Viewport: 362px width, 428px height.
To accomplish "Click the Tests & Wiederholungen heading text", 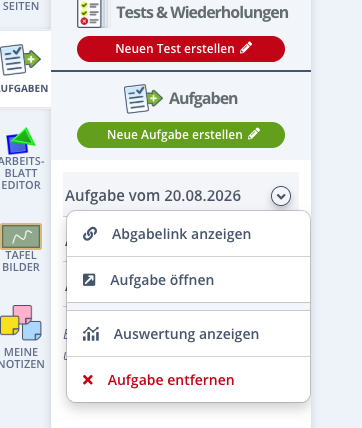I will point(202,13).
